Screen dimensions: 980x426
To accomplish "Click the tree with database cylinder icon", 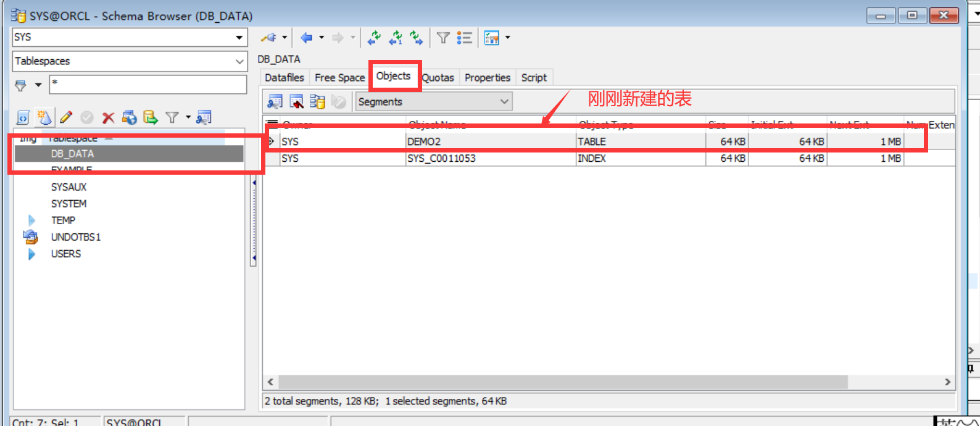I will coord(318,102).
